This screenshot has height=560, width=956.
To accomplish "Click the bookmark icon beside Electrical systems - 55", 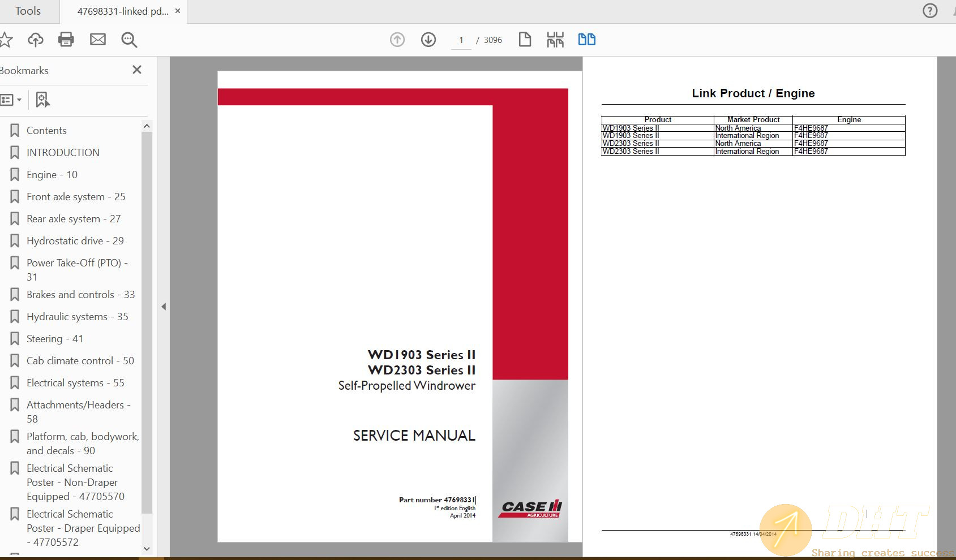I will (15, 383).
